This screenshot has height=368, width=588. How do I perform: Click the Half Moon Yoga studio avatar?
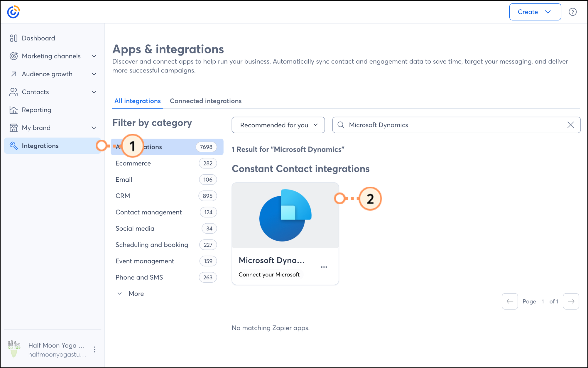click(14, 349)
